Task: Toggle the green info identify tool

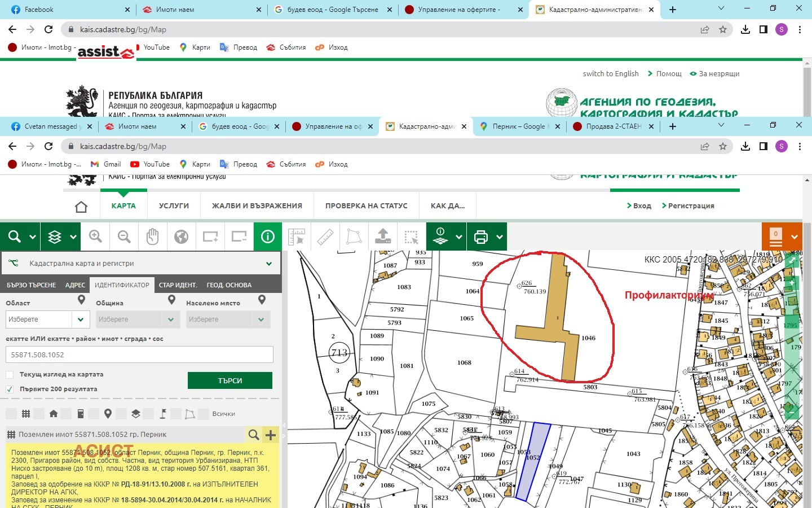Action: coord(268,237)
